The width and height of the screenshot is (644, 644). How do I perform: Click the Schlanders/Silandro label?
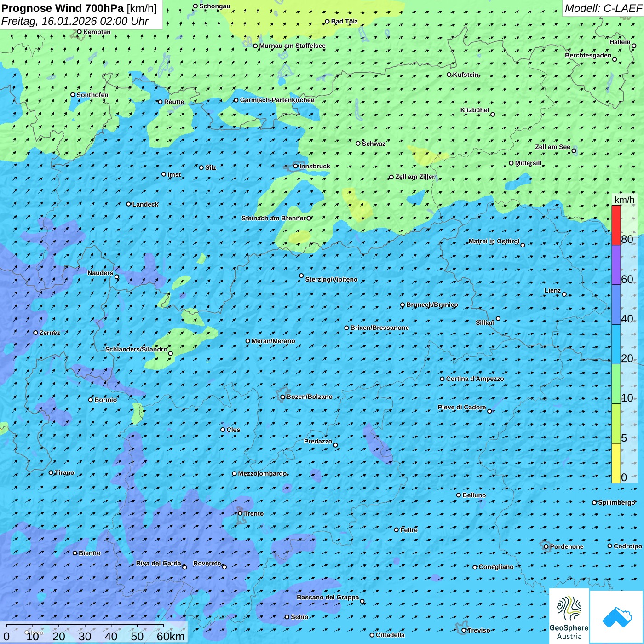tap(136, 349)
